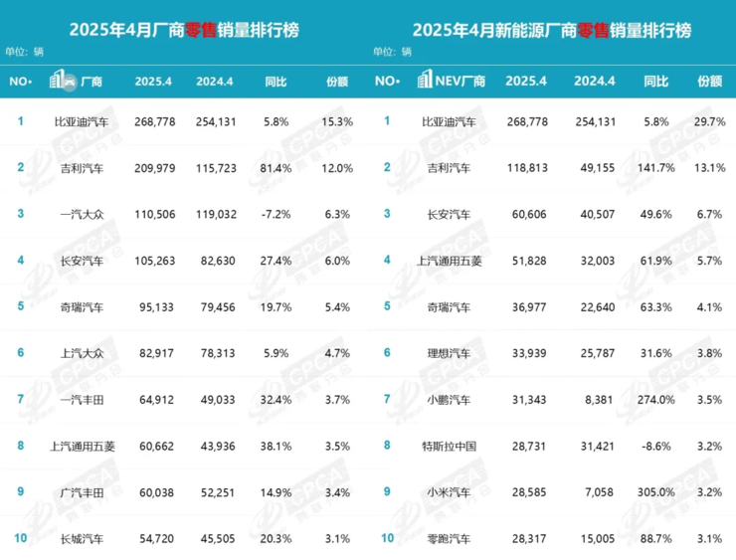Select the 38.1% growth cell

(276, 446)
